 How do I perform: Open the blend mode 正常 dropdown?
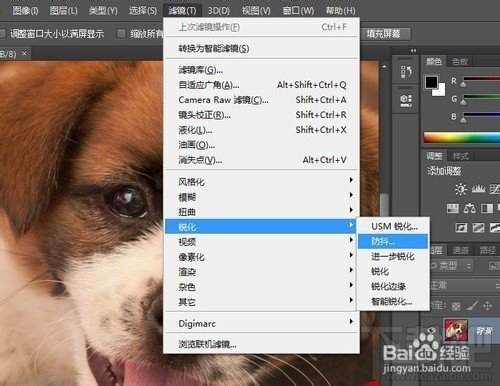tap(465, 286)
